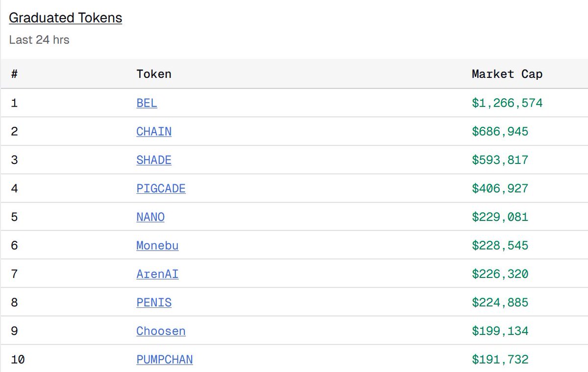The width and height of the screenshot is (588, 372).
Task: Open the Choosen token link
Action: point(161,331)
